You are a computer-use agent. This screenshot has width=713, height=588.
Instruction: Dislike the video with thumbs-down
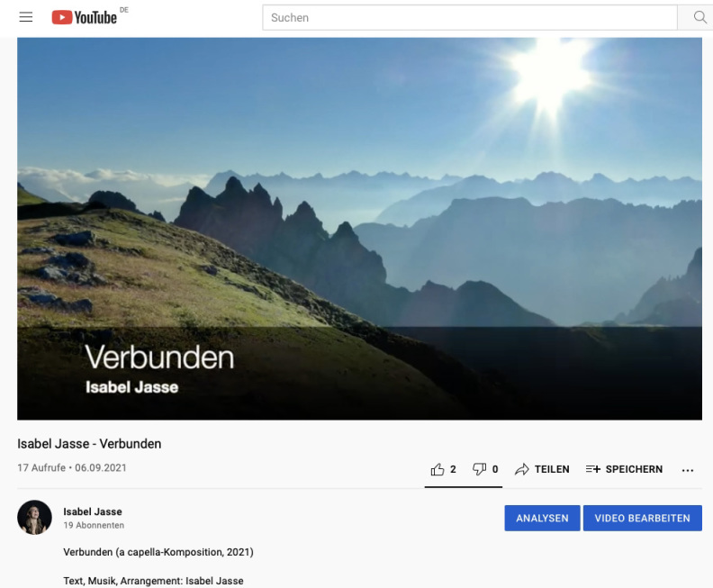[480, 469]
